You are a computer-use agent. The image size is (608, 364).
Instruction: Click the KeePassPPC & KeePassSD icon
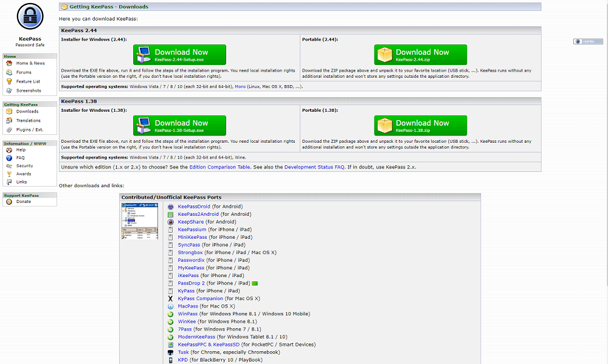pos(170,345)
